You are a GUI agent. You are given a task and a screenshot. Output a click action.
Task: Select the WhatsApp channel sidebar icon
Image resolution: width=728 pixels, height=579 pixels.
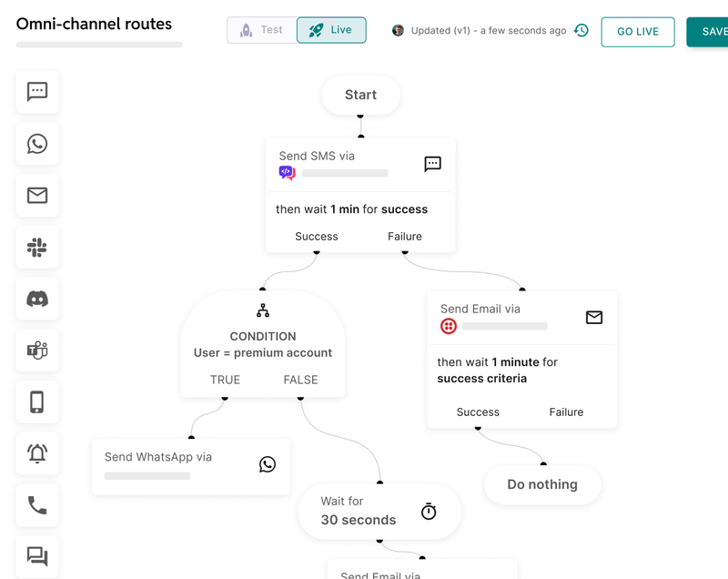point(37,144)
